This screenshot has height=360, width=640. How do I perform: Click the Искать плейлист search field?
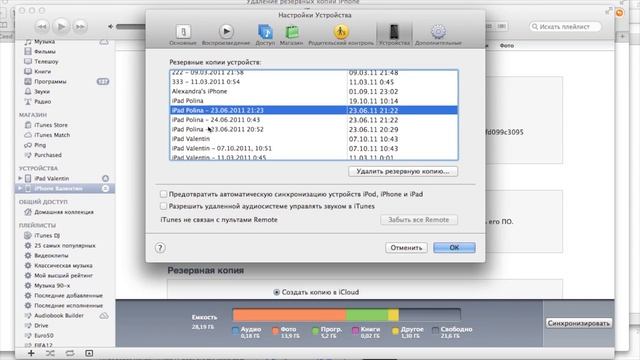[x=565, y=27]
